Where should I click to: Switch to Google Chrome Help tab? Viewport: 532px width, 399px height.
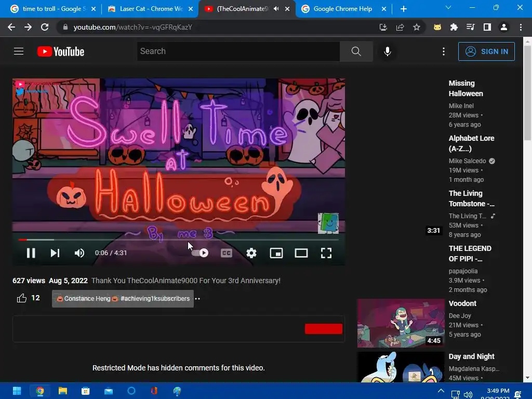(343, 9)
